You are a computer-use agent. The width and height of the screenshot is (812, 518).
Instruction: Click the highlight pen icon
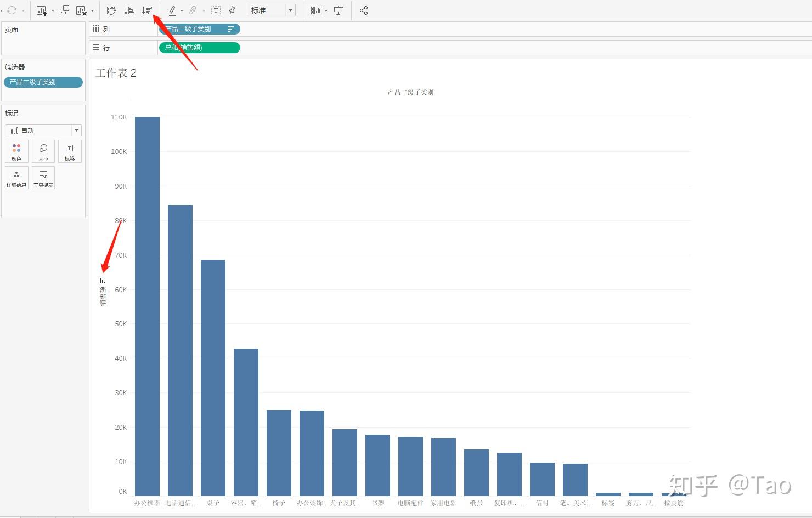click(x=172, y=10)
